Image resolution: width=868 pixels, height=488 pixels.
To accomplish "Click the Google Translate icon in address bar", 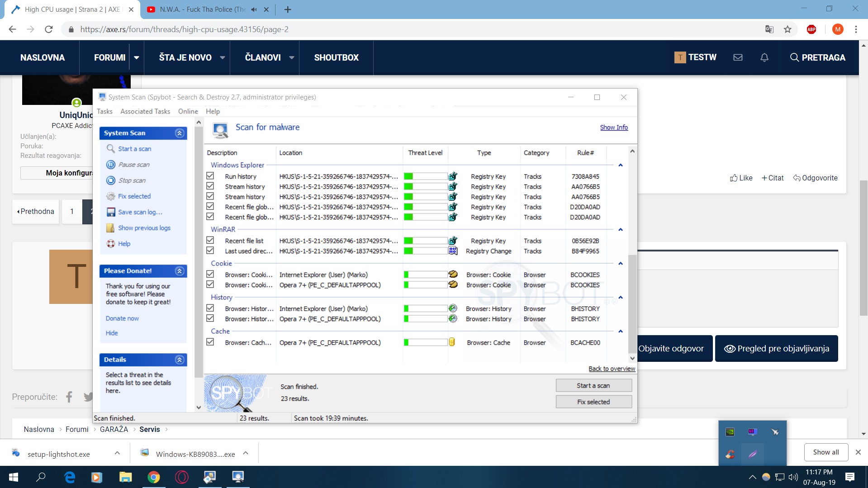I will click(769, 29).
